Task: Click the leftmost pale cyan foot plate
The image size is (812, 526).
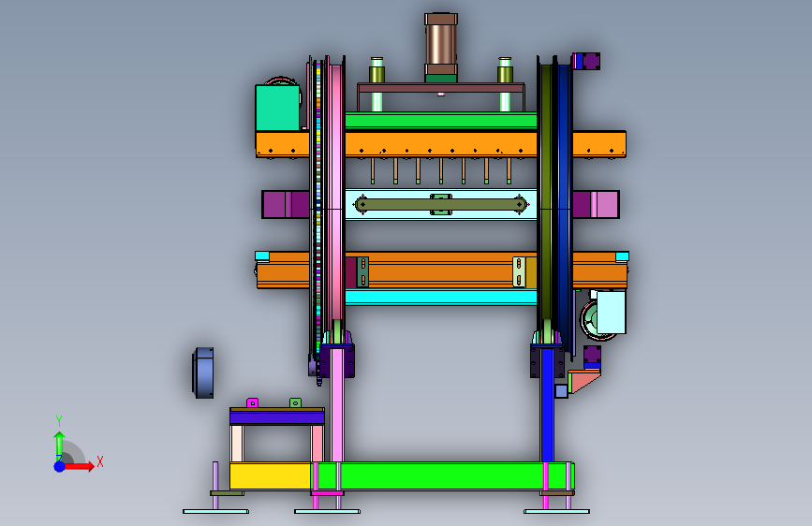Action: 216,512
